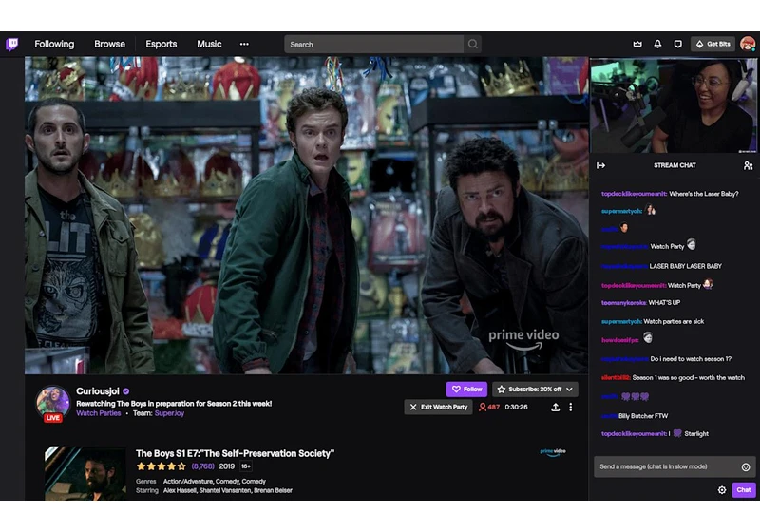Screen dimensions: 760x532
Task: Open the SuperJoy team link
Action: (x=169, y=413)
